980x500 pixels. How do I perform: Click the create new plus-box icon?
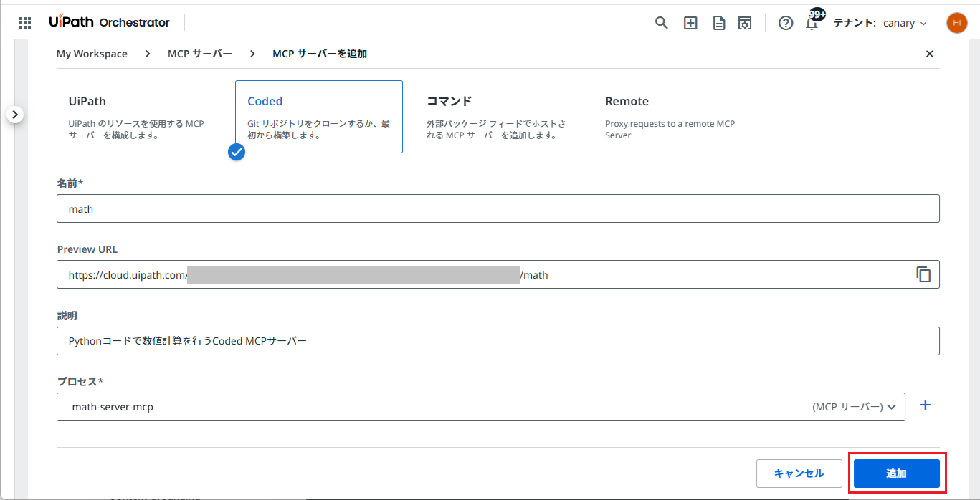tap(690, 23)
